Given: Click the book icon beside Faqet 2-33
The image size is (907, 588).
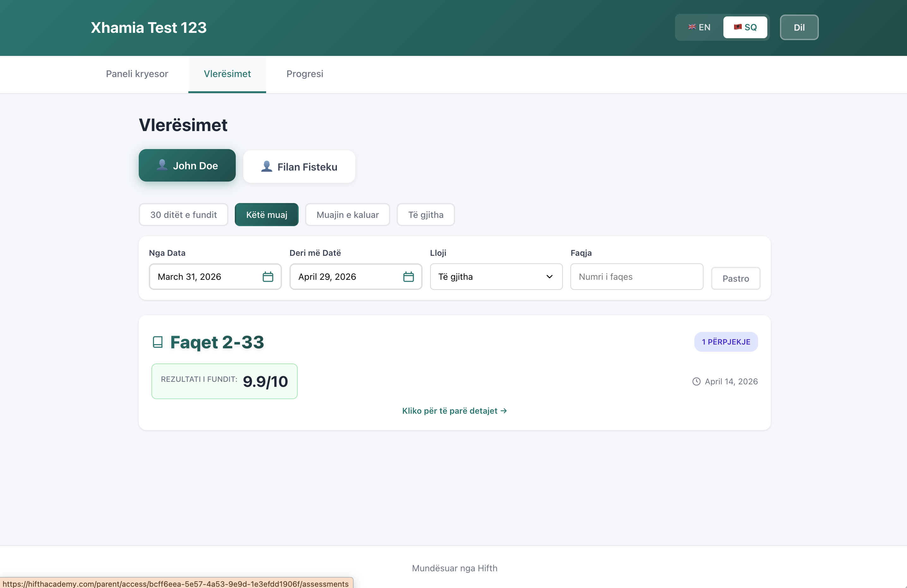Looking at the screenshot, I should (157, 342).
